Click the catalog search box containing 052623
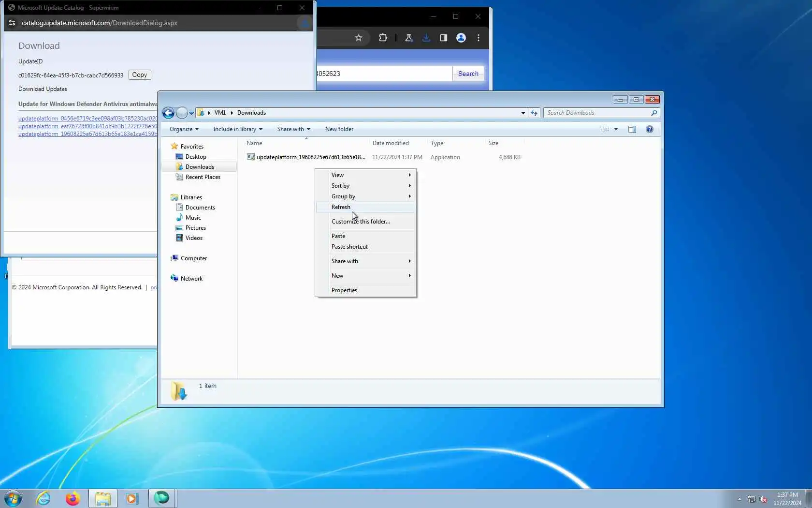 tap(384, 74)
